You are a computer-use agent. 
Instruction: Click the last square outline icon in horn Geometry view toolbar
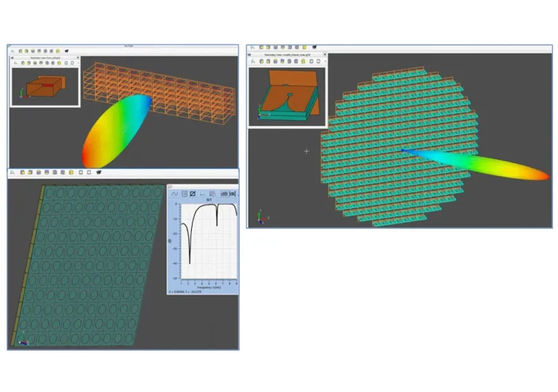pos(72,63)
